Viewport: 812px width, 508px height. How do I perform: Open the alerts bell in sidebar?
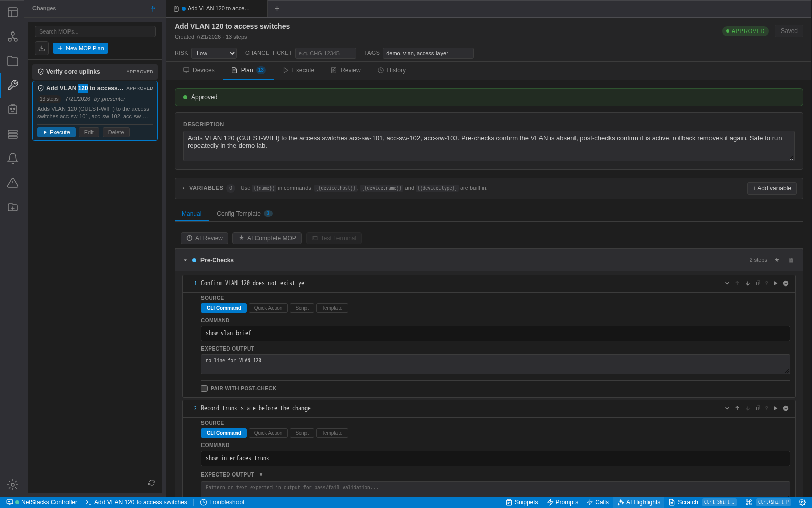(13, 158)
